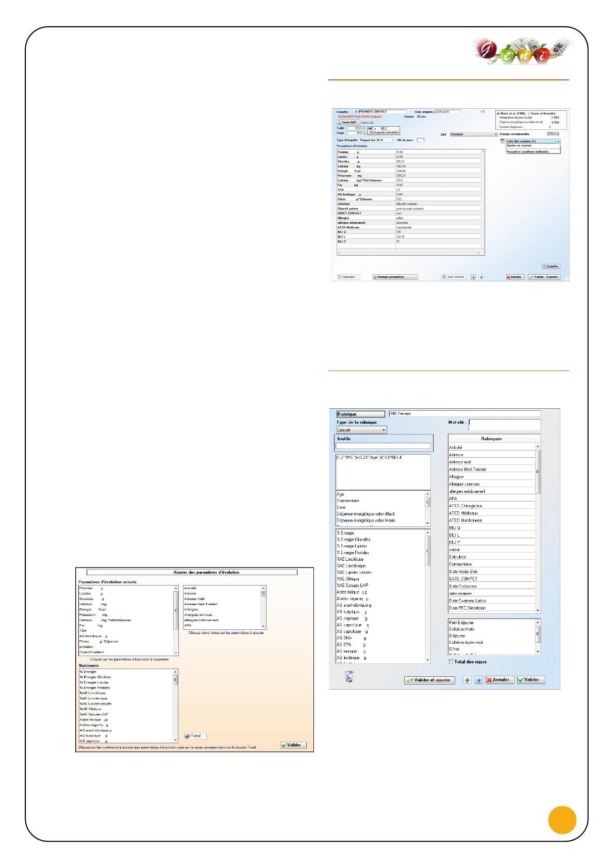The image size is (614, 868).
Task: Select the TSH row in survey table
Action: [x=408, y=190]
